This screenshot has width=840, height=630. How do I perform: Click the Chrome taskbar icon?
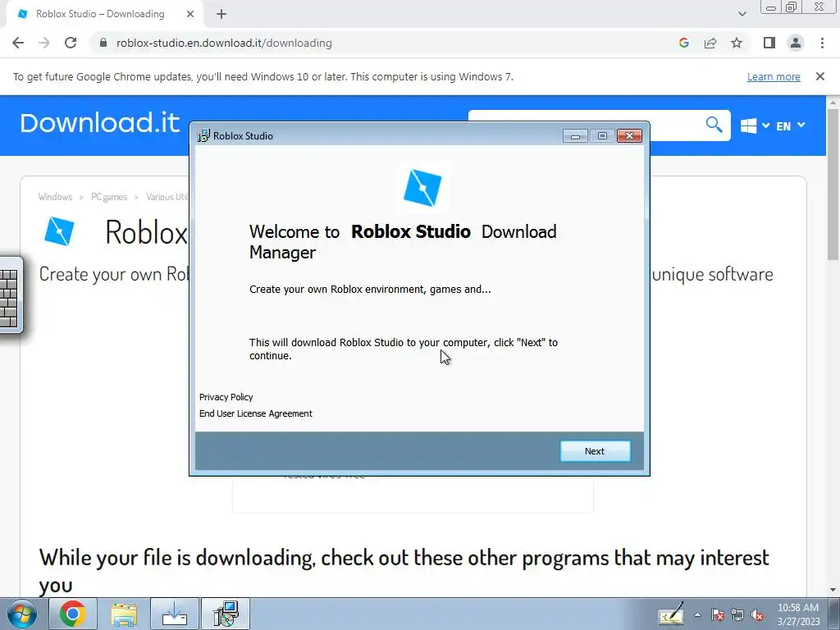click(x=72, y=614)
